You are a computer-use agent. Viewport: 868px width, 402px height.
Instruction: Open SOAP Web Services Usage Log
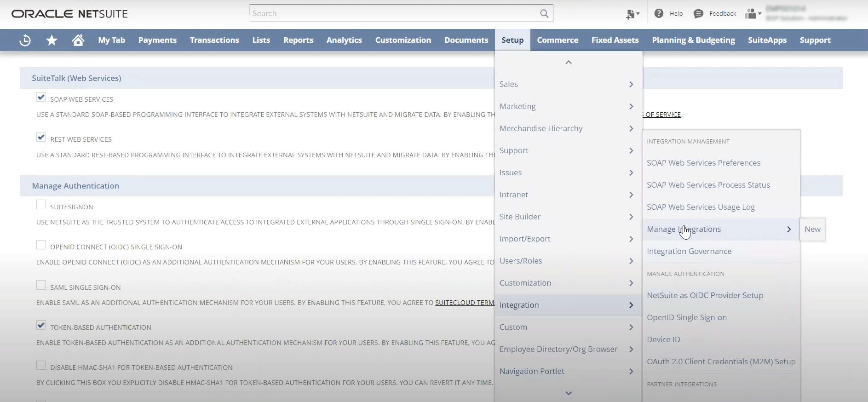pos(701,207)
